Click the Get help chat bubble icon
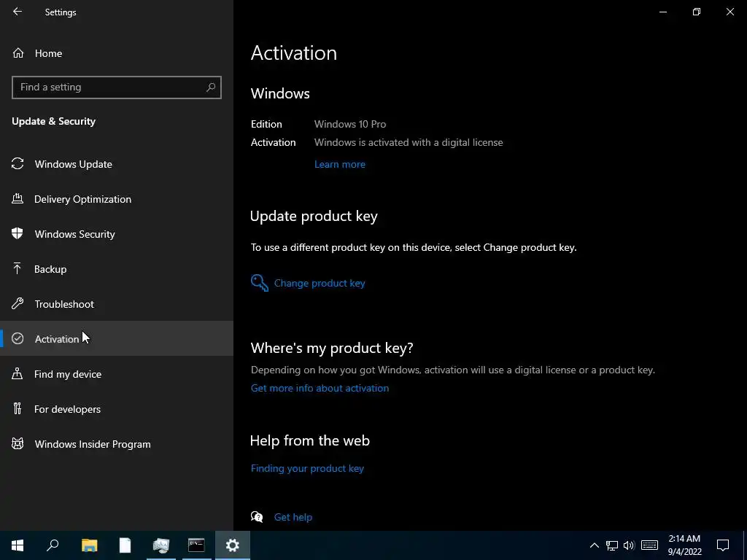 (x=257, y=517)
